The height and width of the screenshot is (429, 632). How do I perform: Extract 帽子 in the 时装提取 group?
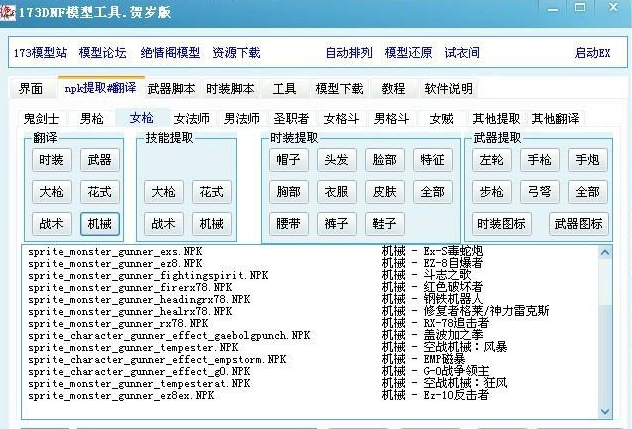(x=288, y=159)
